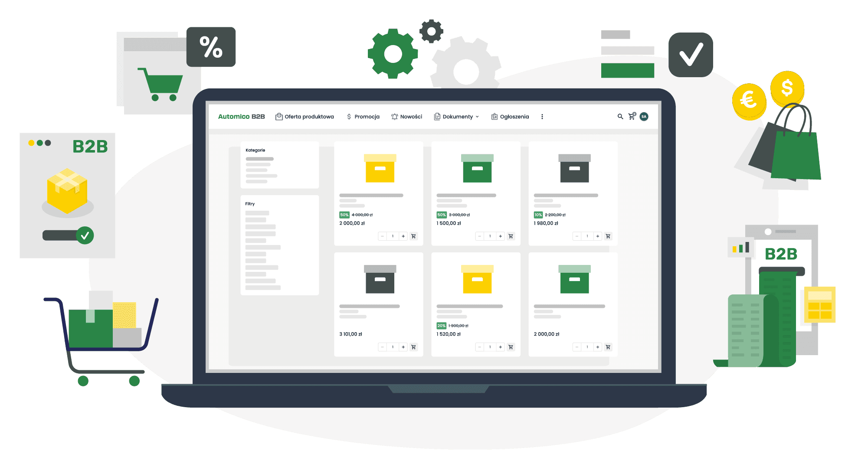Open the Ogłoszenia menu item
Image resolution: width=868 pixels, height=454 pixels.
510,117
